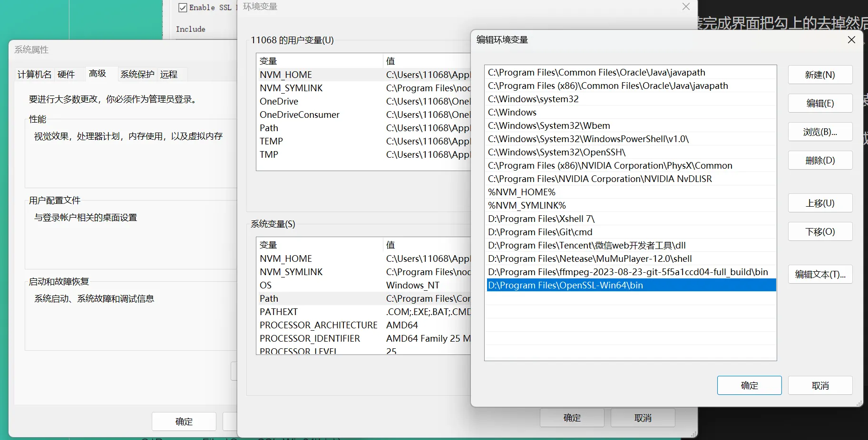Switch to the 计算机名 tab
Image resolution: width=868 pixels, height=440 pixels.
coord(34,75)
